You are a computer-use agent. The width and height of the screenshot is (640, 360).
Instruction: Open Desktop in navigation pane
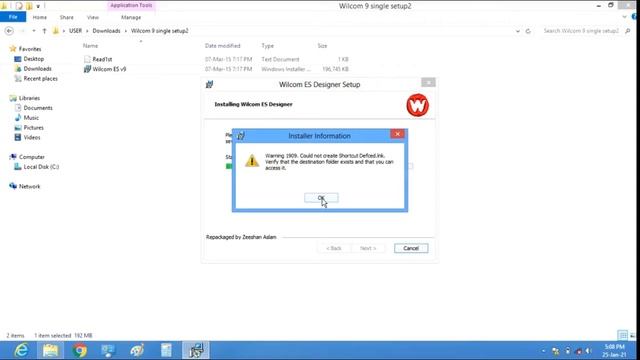click(x=33, y=59)
